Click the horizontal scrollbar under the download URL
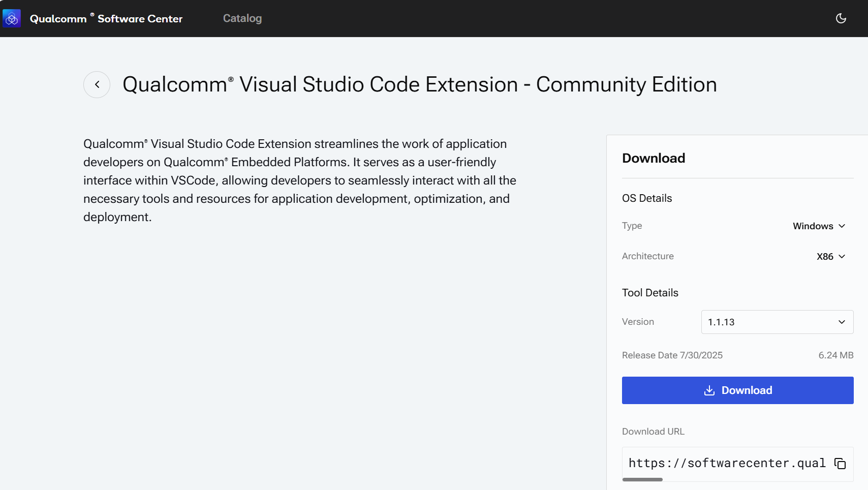The width and height of the screenshot is (868, 490). (x=642, y=479)
